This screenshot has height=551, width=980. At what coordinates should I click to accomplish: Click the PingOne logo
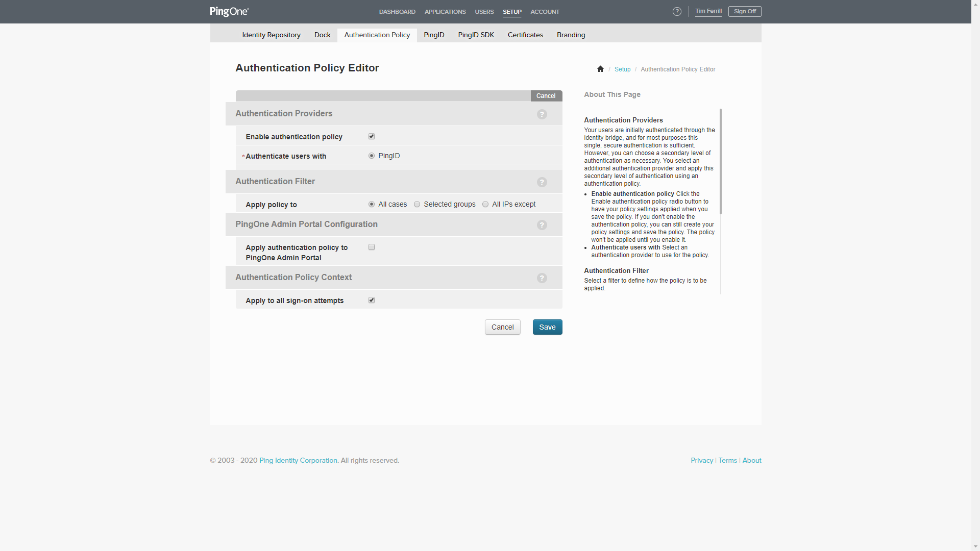[x=229, y=11]
